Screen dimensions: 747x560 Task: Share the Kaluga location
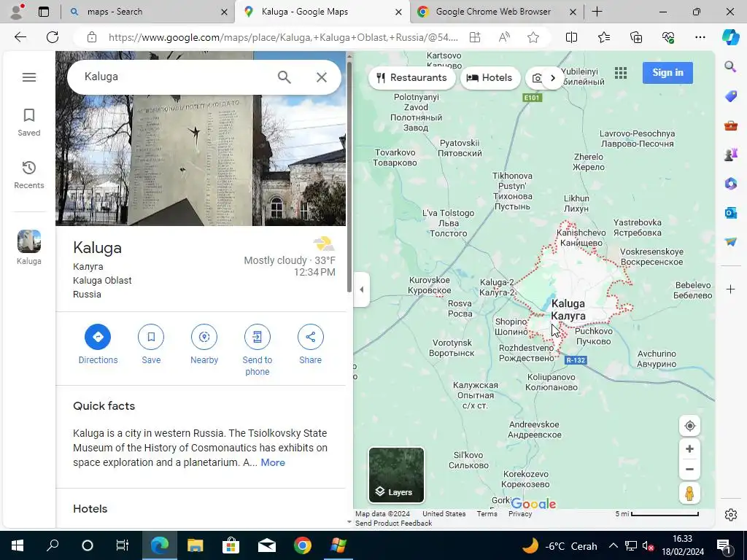(x=310, y=344)
